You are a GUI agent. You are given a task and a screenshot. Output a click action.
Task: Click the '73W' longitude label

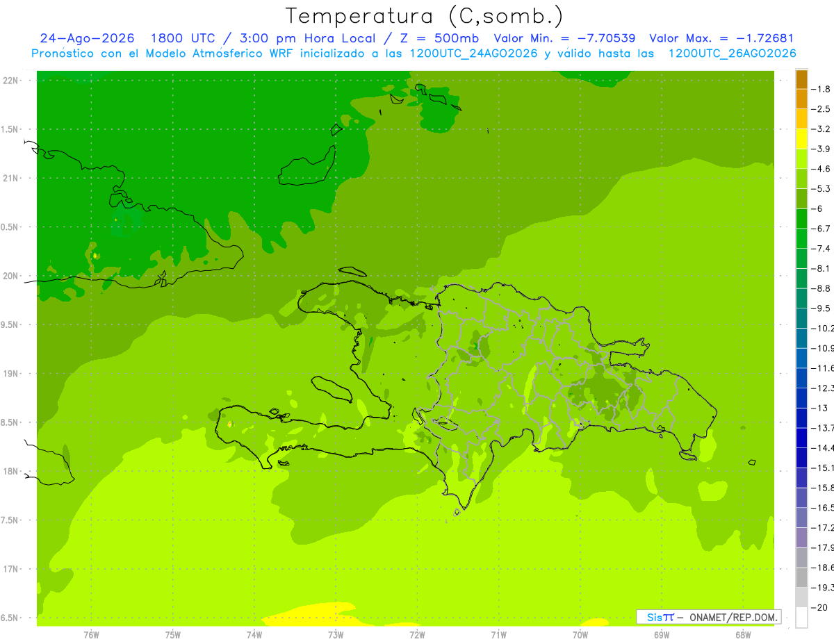(336, 634)
